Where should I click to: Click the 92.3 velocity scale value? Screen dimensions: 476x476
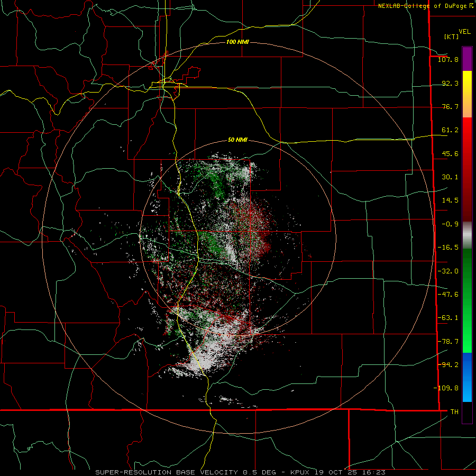coord(450,83)
